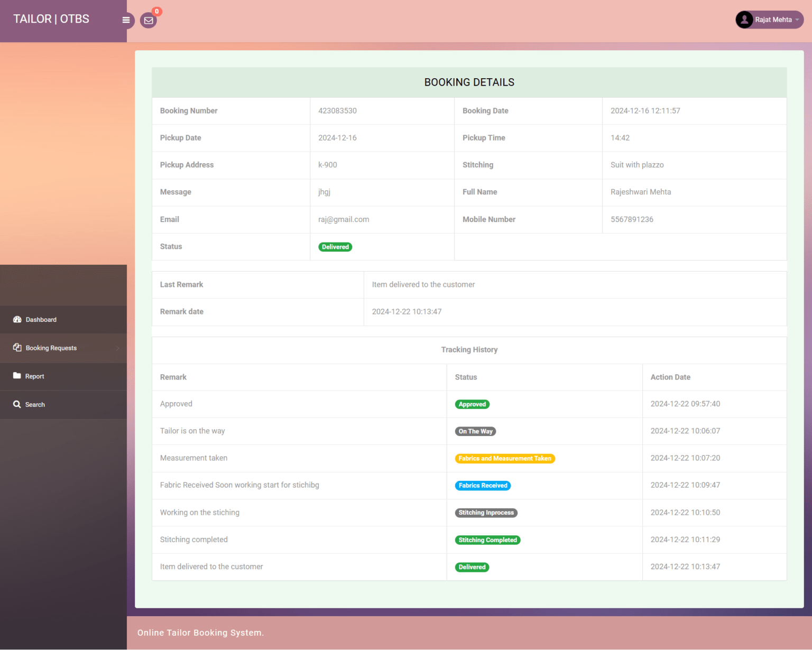Screen dimensions: 812x650
Task: Click the unread messages badge showing 0
Action: click(x=156, y=11)
